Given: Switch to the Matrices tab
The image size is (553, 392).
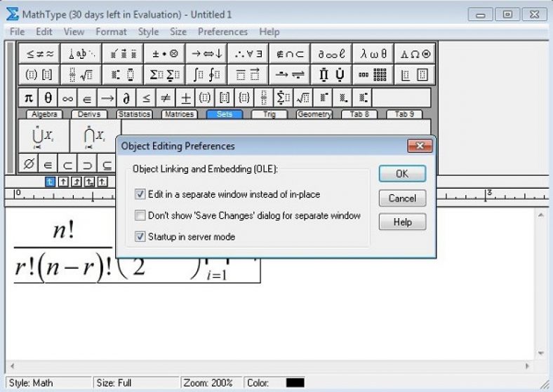Looking at the screenshot, I should click(x=179, y=114).
